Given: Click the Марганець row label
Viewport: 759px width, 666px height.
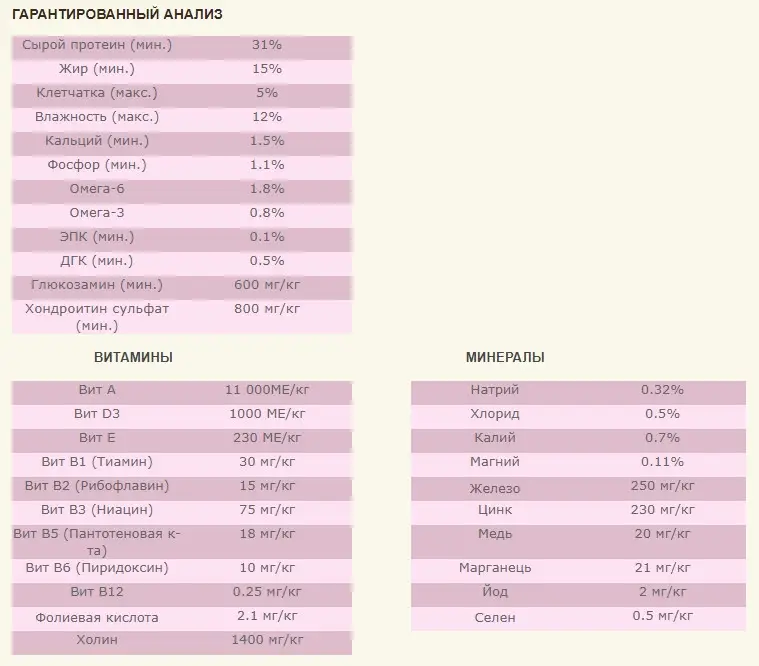Looking at the screenshot, I should (x=494, y=568).
